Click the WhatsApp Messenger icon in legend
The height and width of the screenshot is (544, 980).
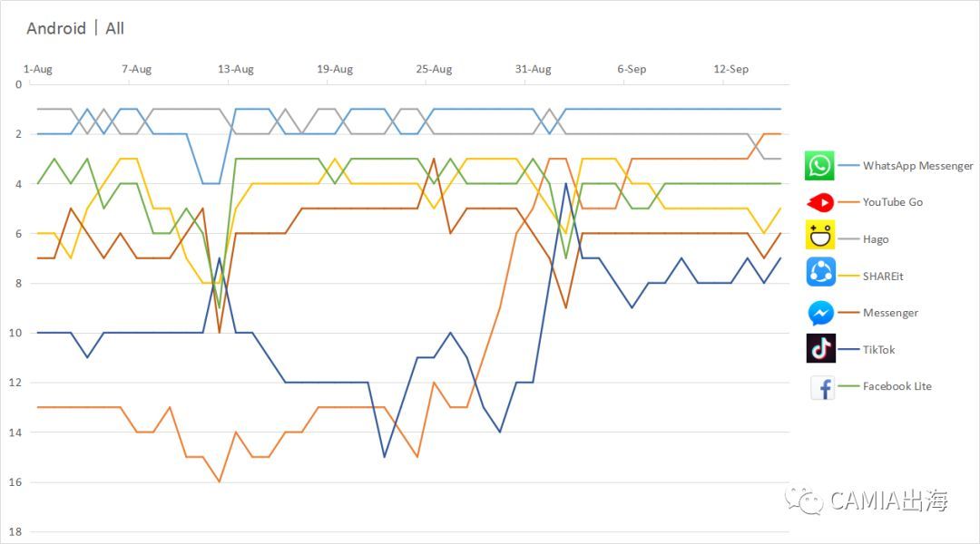[819, 166]
